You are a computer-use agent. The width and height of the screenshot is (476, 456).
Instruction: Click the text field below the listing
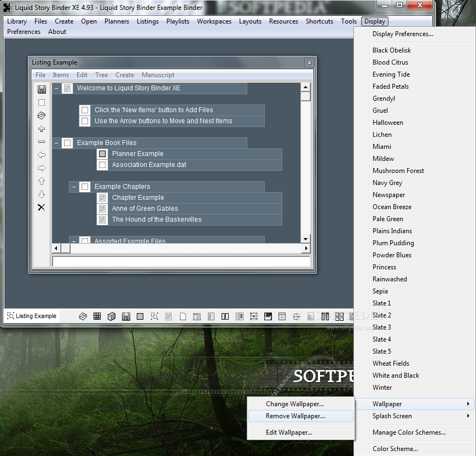point(181,261)
